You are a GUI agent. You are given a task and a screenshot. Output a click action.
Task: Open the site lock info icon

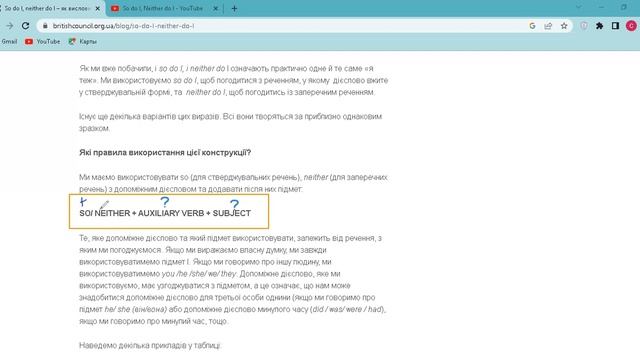click(x=45, y=26)
